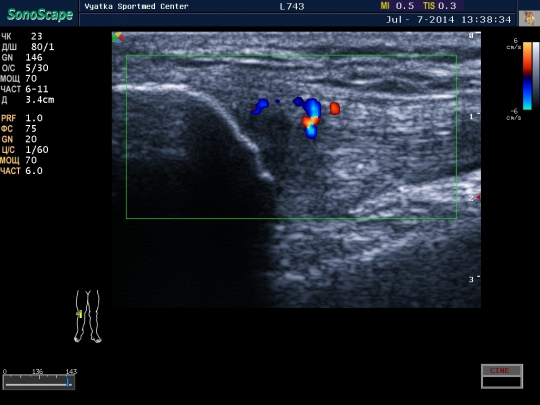Click the Vyatka Sportmed Center title
540x405 pixels.
[136, 6]
